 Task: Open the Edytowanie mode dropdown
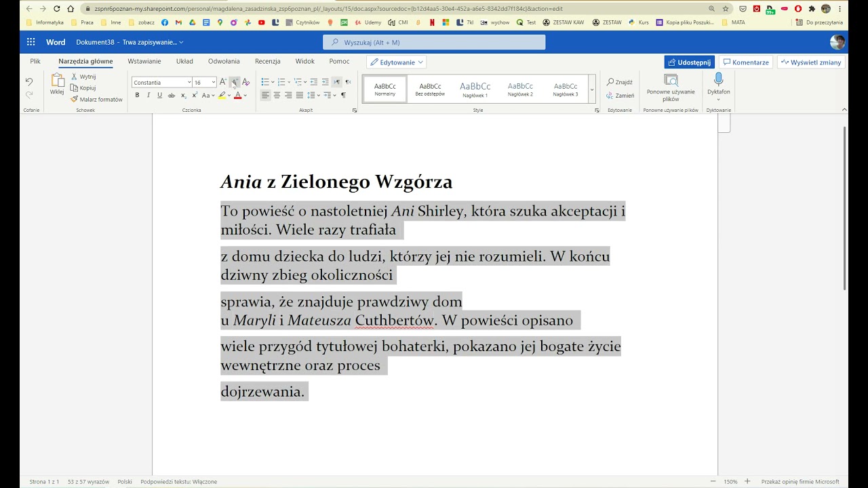coord(397,62)
